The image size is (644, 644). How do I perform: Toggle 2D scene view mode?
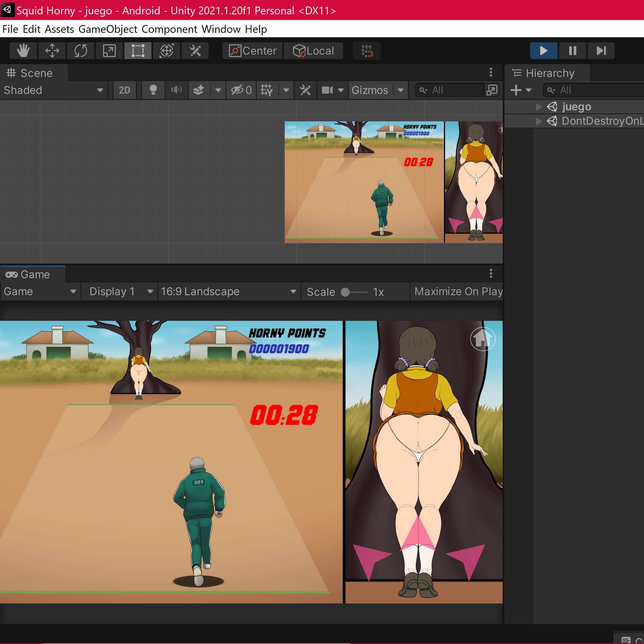(124, 90)
